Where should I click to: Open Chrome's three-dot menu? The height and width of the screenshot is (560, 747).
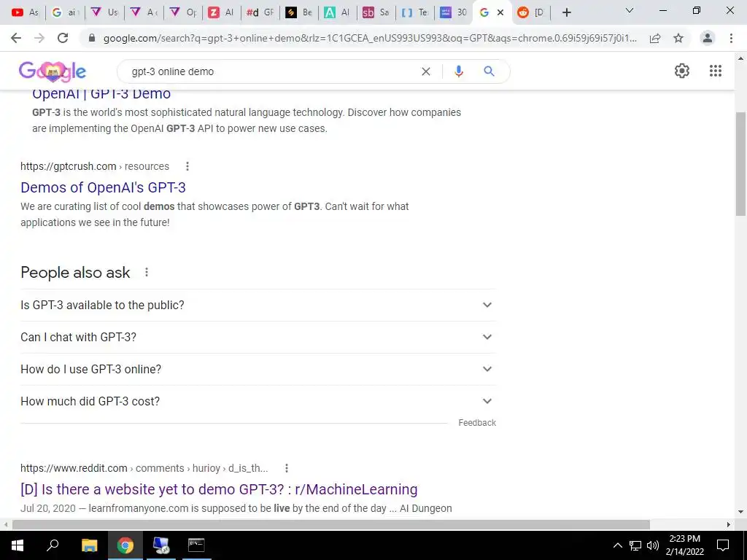(731, 38)
